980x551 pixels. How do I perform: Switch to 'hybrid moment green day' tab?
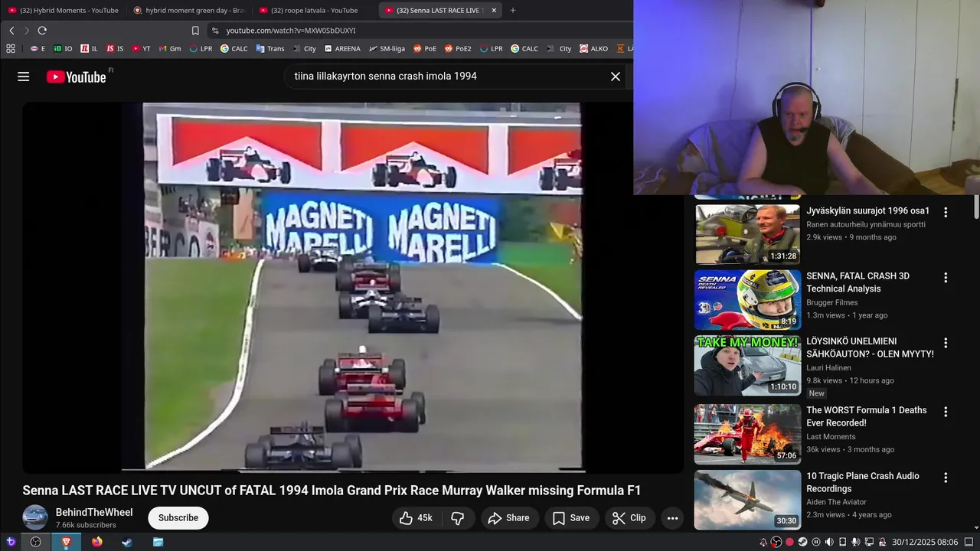[188, 10]
